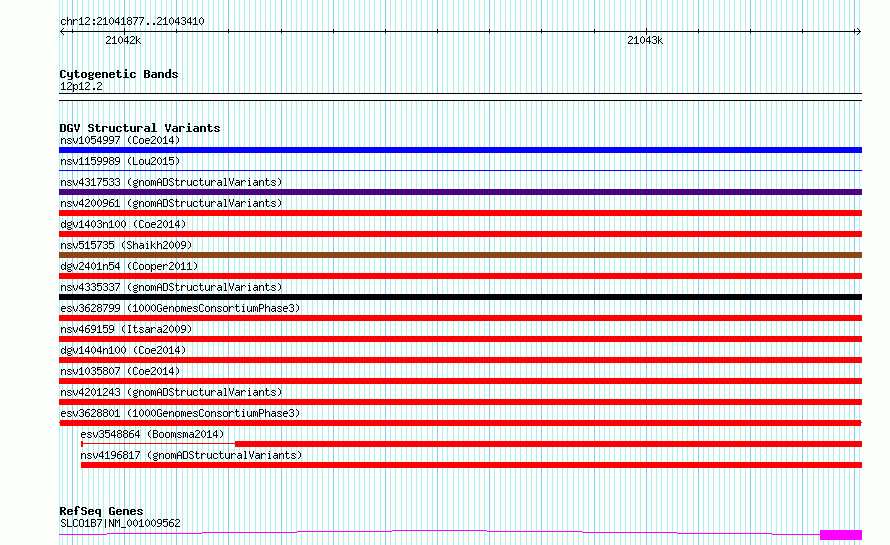
Task: Click the 12p12.2 band label
Action: pos(81,86)
